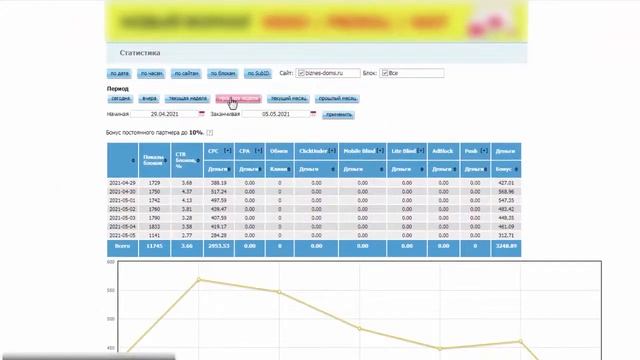This screenshot has width=640, height=360.
Task: Switch statistics view to по блокам
Action: tap(222, 73)
